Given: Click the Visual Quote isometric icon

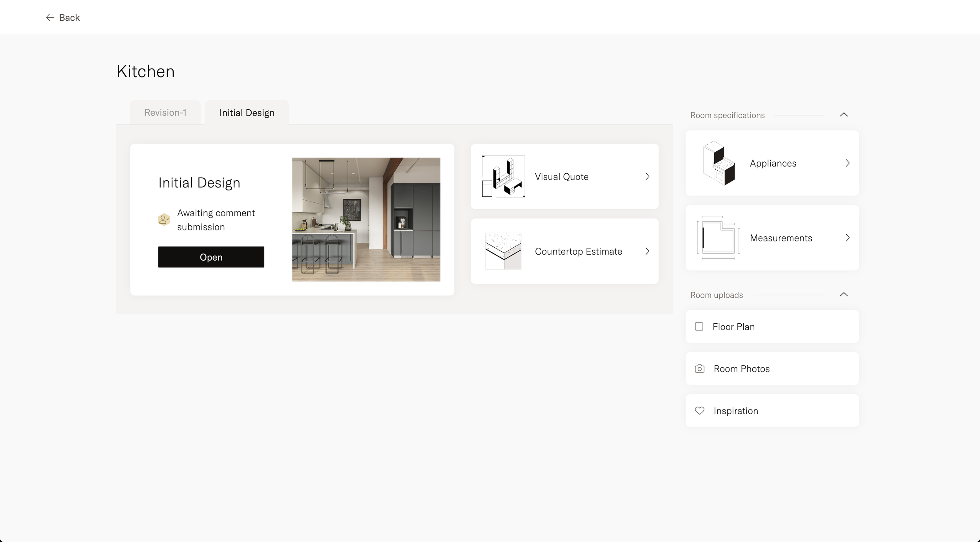Looking at the screenshot, I should (503, 176).
